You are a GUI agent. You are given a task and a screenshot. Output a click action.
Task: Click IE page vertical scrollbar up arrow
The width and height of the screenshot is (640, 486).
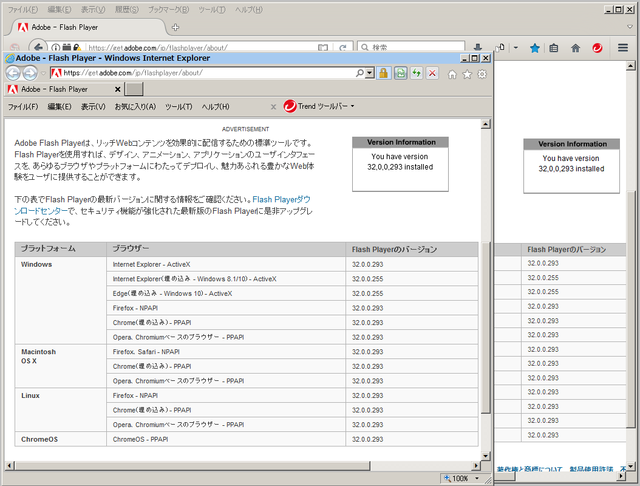485,124
